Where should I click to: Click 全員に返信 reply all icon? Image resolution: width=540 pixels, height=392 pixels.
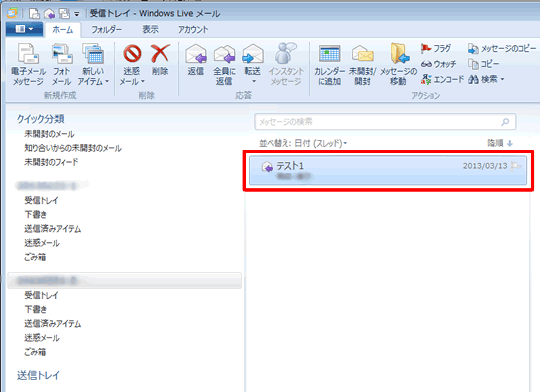(x=224, y=54)
